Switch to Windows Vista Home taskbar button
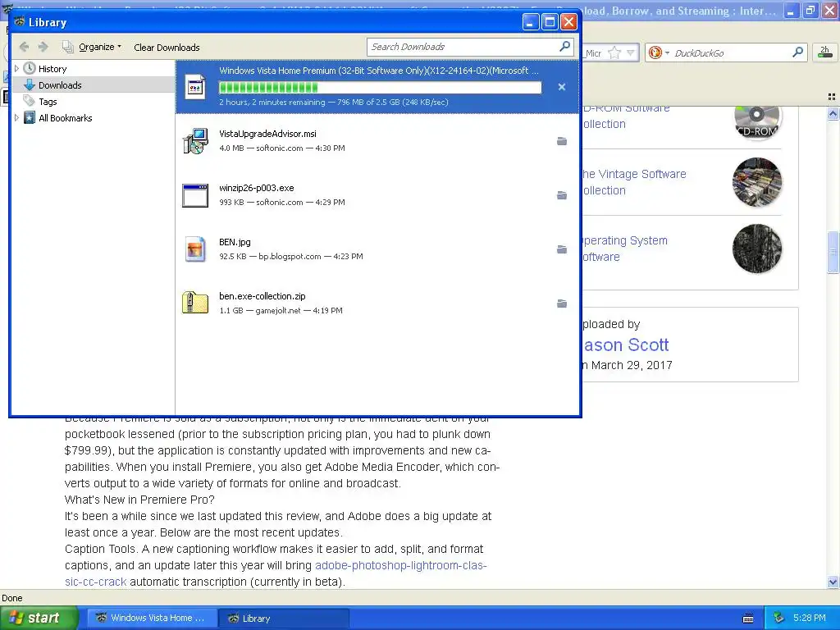Viewport: 840px width, 630px height. click(152, 618)
